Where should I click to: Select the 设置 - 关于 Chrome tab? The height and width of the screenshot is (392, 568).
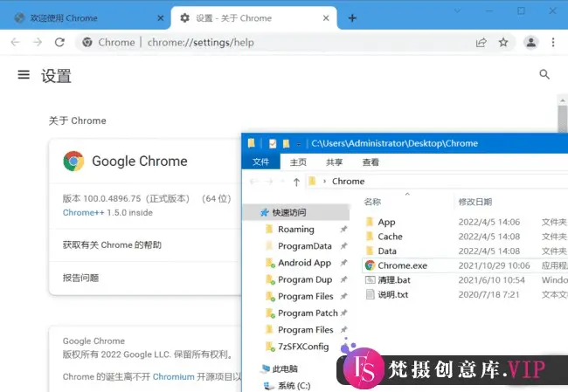253,18
